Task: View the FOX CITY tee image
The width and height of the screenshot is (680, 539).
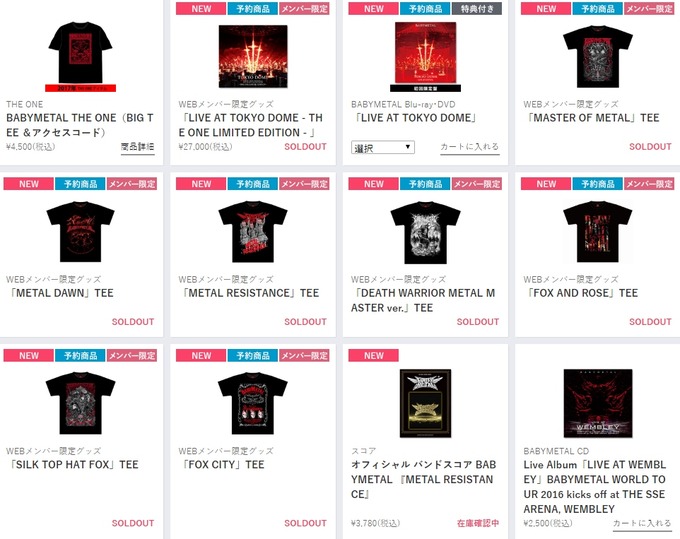Action: tap(253, 403)
